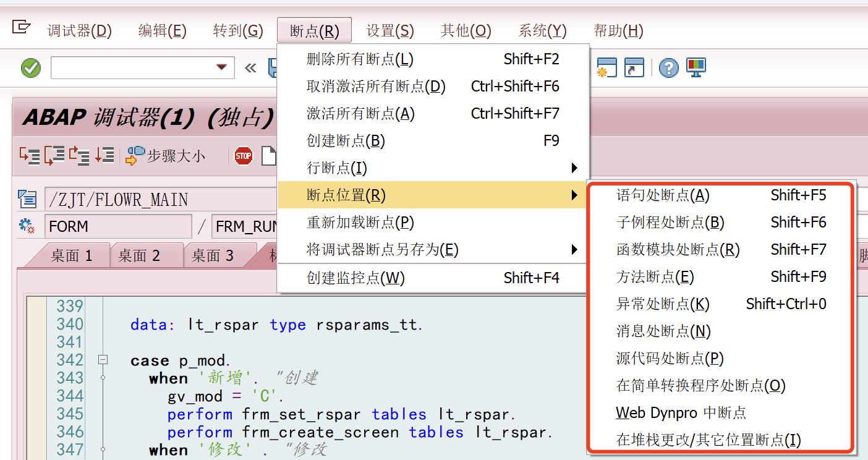The image size is (868, 460).
Task: Select 函数模块处断点(R) in submenu
Action: pos(721,250)
